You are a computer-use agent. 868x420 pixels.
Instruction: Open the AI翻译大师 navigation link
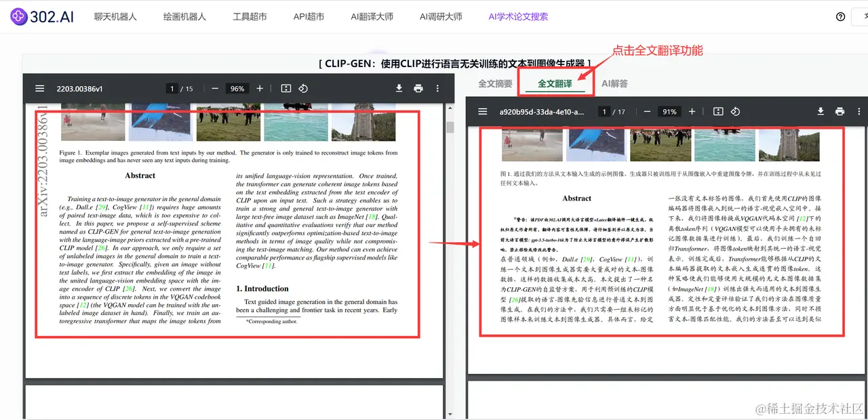pos(372,16)
